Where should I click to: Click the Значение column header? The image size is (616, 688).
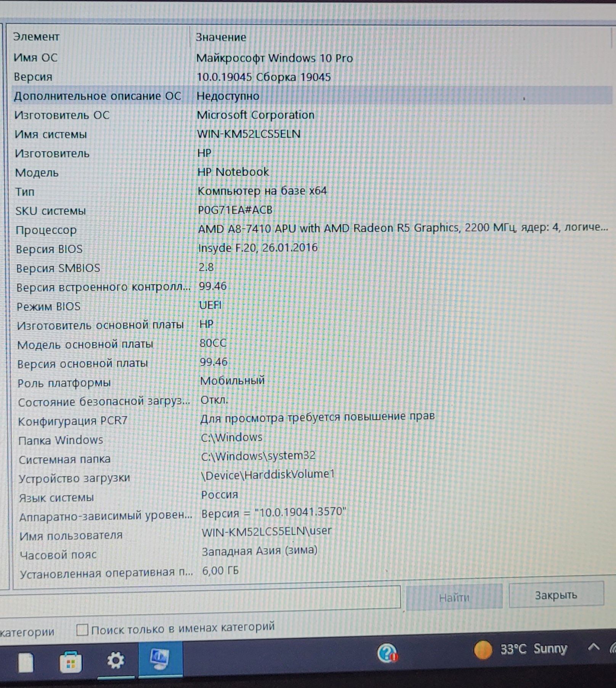click(x=221, y=37)
